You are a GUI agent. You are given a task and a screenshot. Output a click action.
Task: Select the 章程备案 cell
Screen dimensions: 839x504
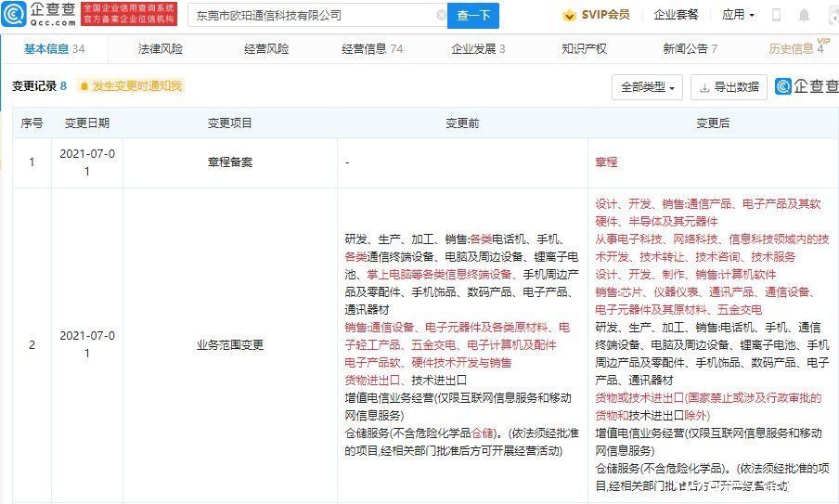(x=229, y=162)
